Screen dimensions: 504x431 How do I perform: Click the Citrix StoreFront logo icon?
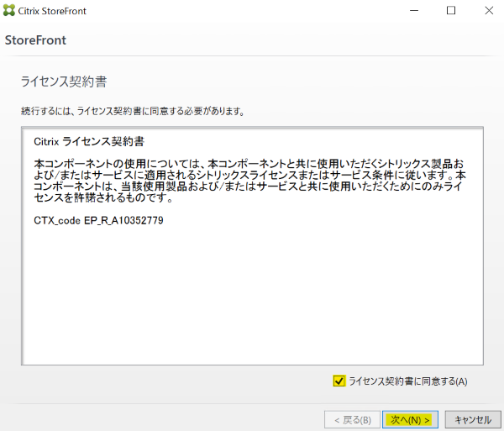(8, 11)
